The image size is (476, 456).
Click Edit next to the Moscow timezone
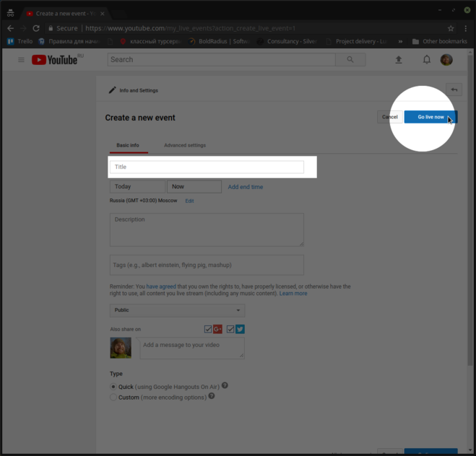[189, 201]
